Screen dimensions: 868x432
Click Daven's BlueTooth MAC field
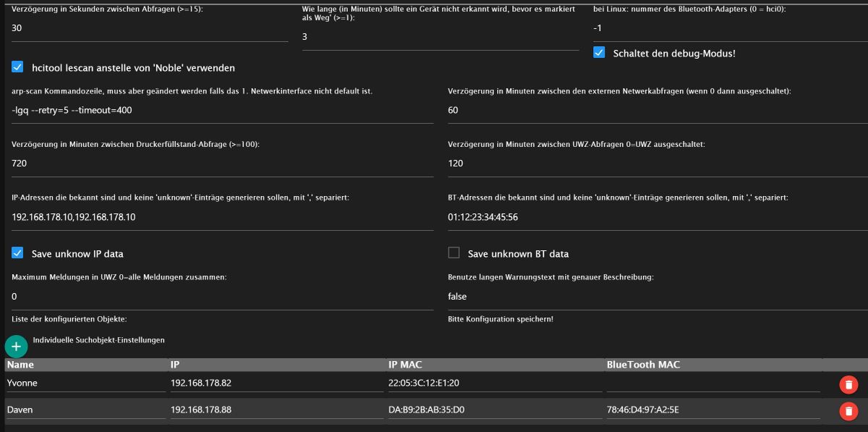coord(712,410)
